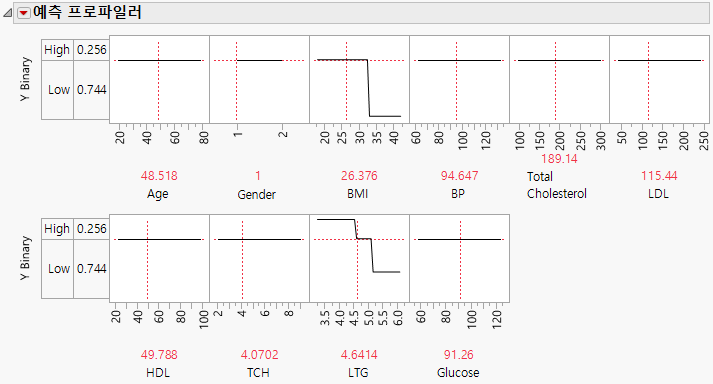Click the Total Cholesterol profile plot
713x384 pixels.
559,79
